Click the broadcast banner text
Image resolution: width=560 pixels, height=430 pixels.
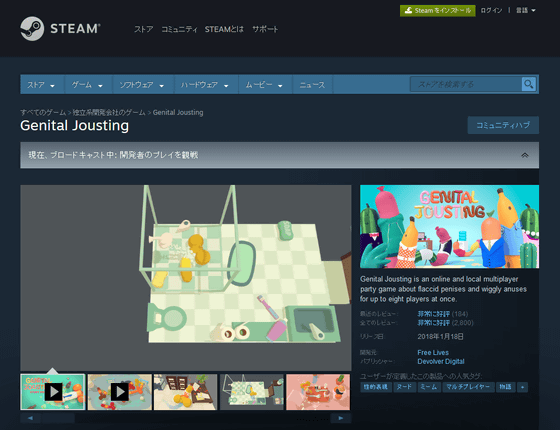pos(113,155)
